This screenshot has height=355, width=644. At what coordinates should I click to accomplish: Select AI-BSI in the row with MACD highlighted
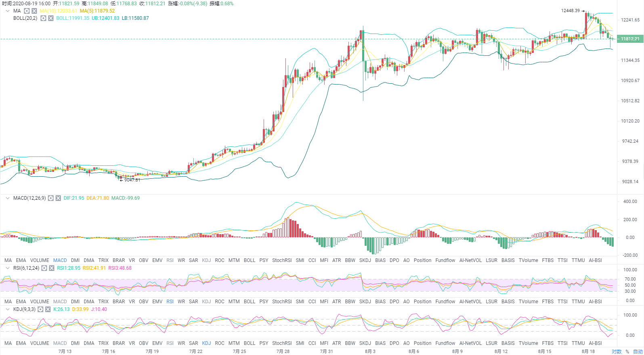click(x=595, y=260)
